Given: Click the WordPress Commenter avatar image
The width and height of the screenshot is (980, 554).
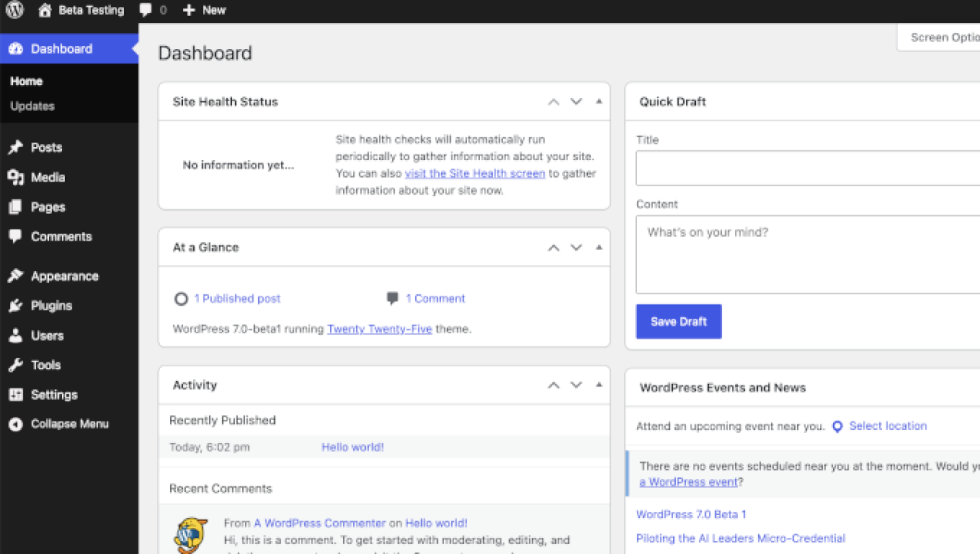Looking at the screenshot, I should tap(191, 536).
